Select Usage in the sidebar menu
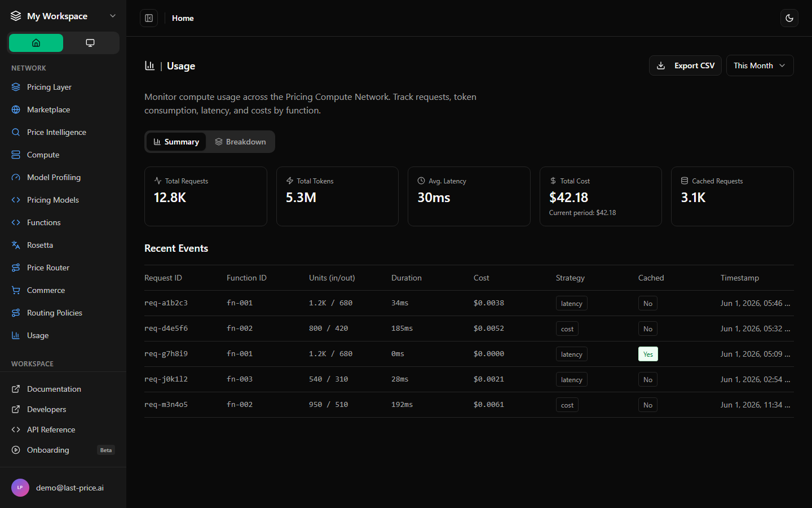 click(x=63, y=335)
